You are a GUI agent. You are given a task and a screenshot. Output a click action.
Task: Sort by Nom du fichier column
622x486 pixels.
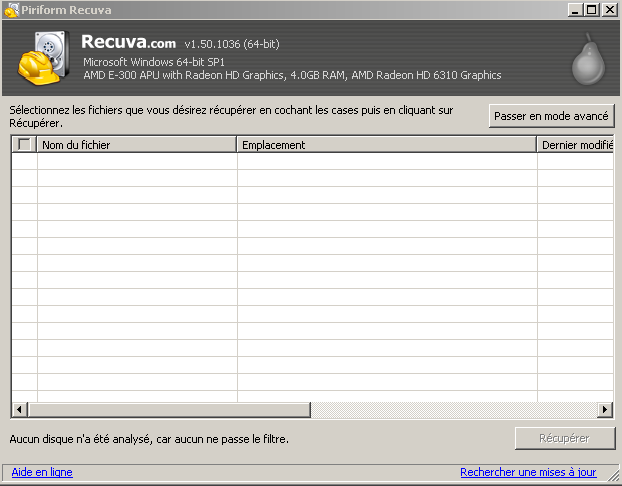136,145
